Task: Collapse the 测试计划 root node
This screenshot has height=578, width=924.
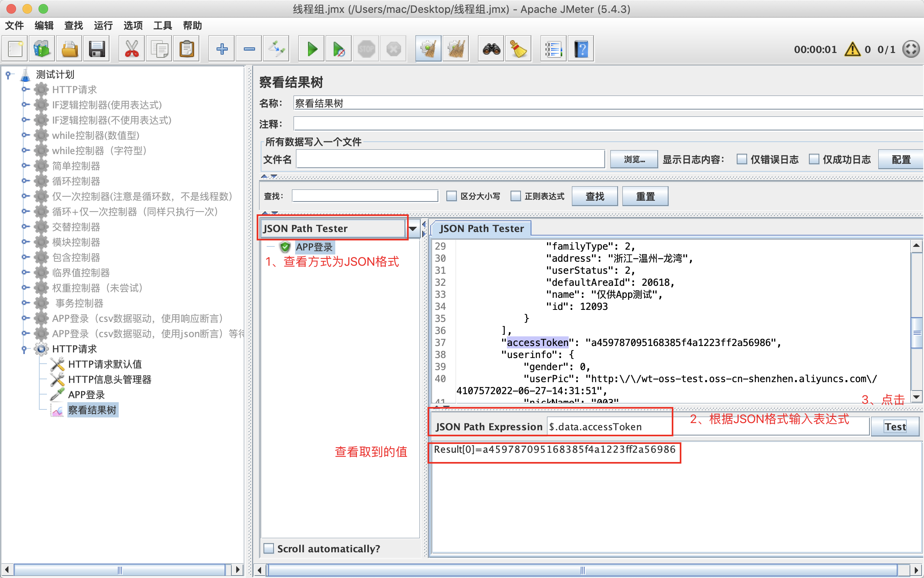Action: point(8,74)
